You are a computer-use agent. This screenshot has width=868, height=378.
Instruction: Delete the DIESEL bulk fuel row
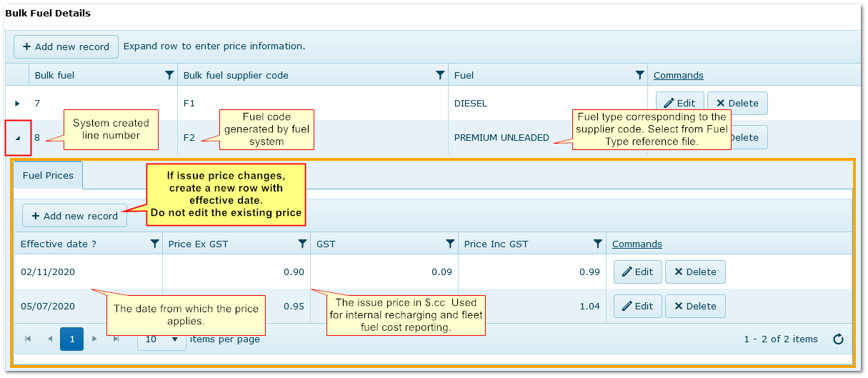(737, 103)
